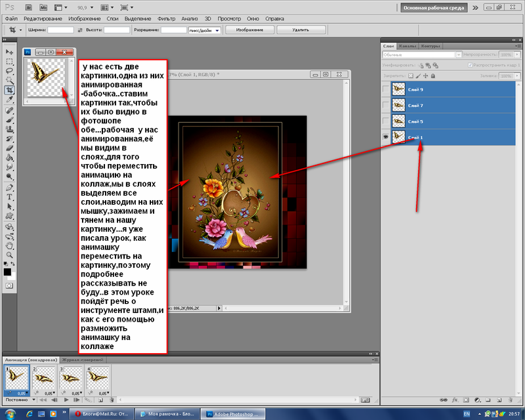Switch to the Контуры tab
The height and width of the screenshot is (420, 525).
(430, 46)
